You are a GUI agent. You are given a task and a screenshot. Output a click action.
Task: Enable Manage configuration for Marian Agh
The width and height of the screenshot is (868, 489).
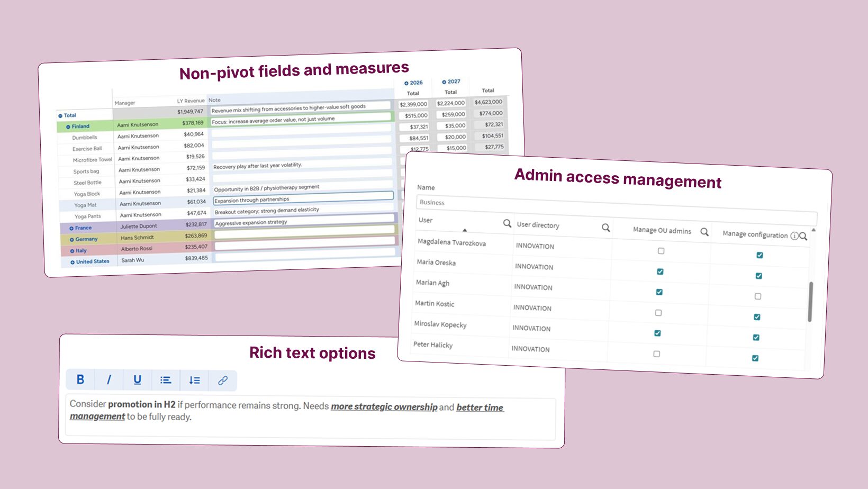click(758, 296)
